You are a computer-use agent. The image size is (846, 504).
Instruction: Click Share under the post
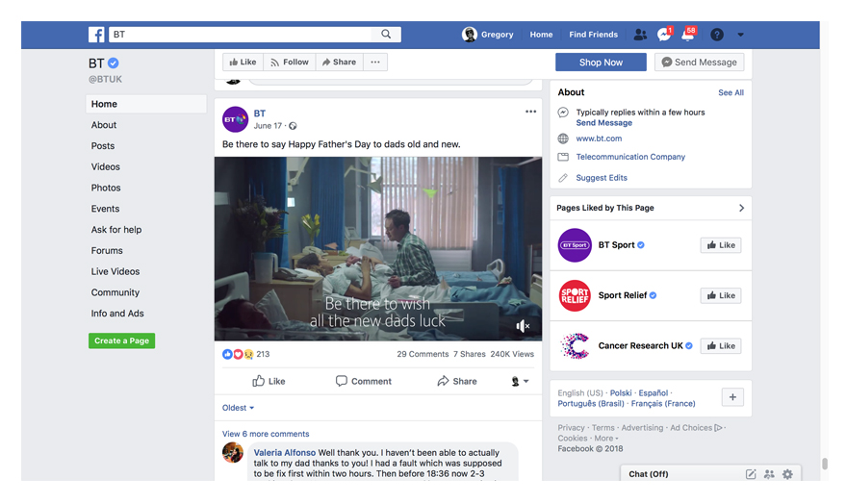click(x=457, y=381)
